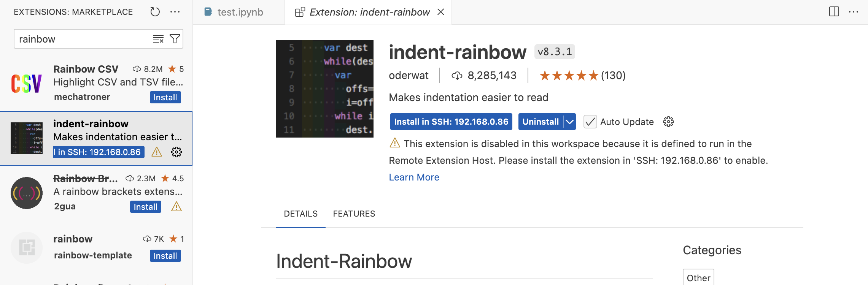Viewport: 868px width, 285px height.
Task: Expand the Uninstall dropdown arrow
Action: click(569, 122)
